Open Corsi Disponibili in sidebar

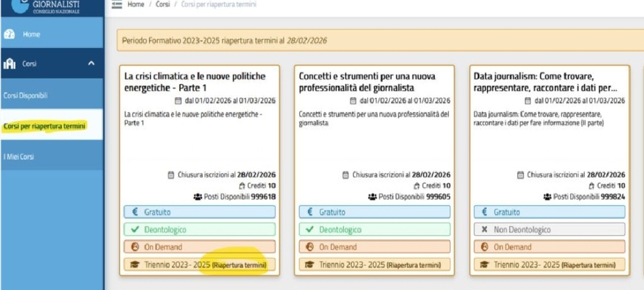point(25,96)
